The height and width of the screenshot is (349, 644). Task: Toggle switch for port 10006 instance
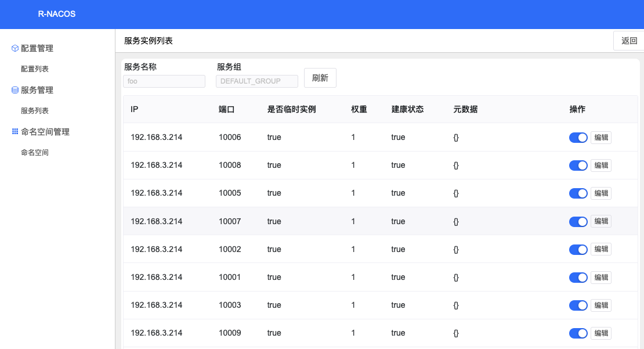[x=578, y=138]
